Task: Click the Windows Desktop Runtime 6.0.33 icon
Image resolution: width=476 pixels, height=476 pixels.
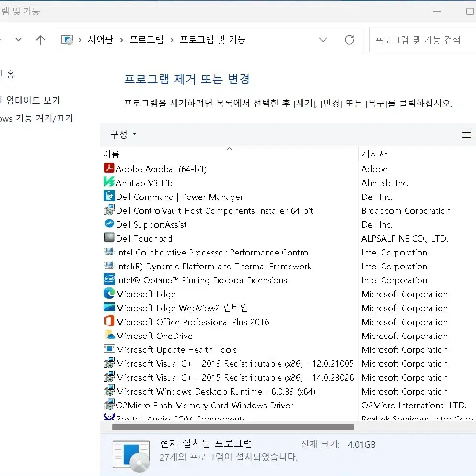Action: click(x=109, y=390)
